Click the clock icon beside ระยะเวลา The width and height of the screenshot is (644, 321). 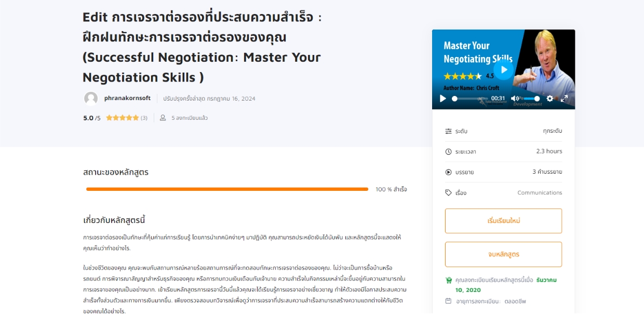point(449,151)
